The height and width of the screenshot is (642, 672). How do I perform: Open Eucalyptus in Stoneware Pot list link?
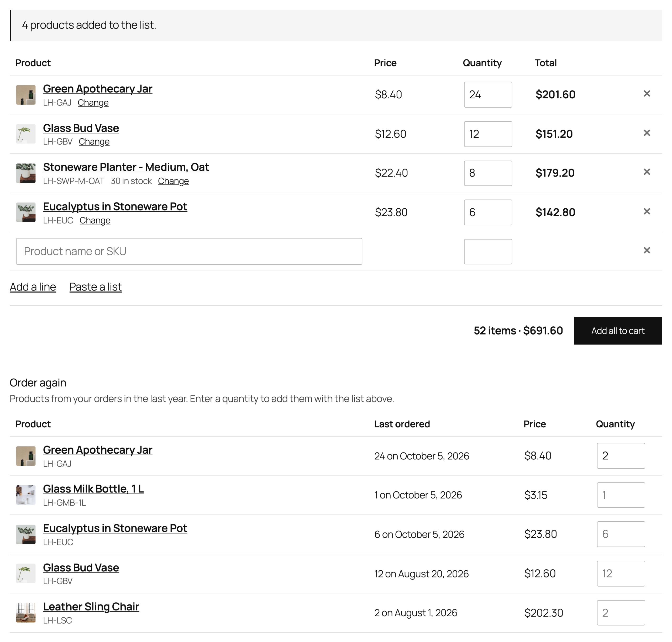(115, 206)
